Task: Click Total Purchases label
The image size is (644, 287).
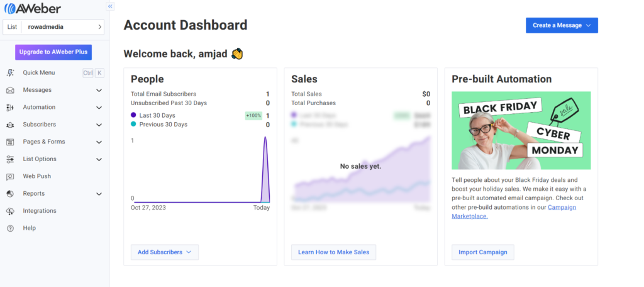Action: (x=313, y=103)
